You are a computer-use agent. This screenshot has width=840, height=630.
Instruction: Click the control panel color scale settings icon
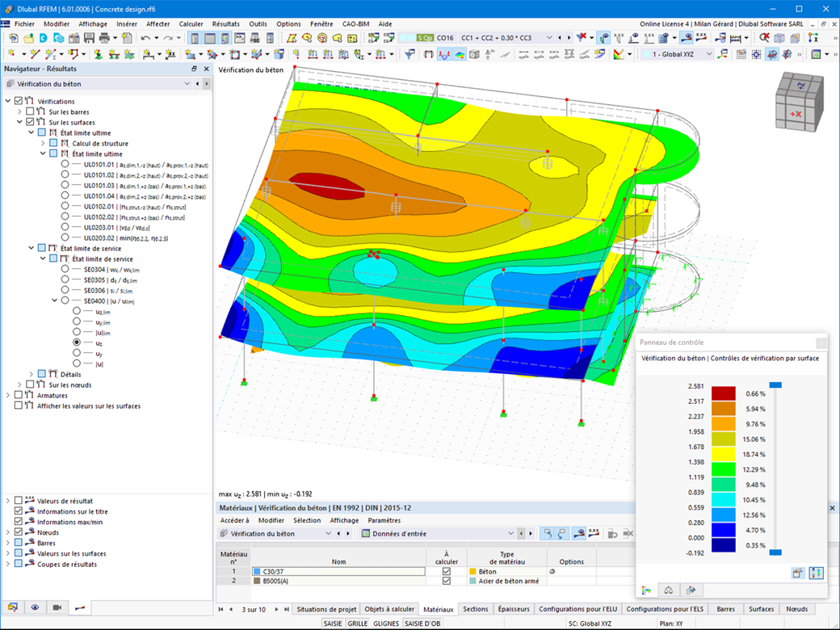pos(816,573)
